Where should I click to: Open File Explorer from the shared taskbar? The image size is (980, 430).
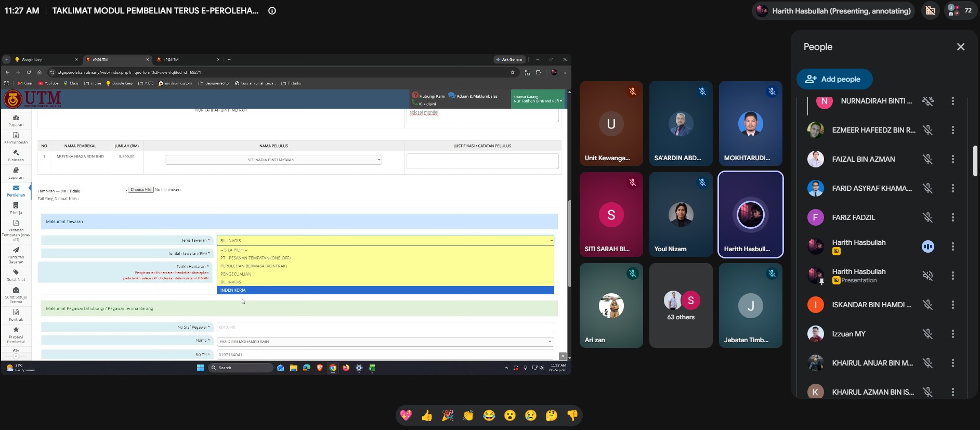pyautogui.click(x=294, y=368)
